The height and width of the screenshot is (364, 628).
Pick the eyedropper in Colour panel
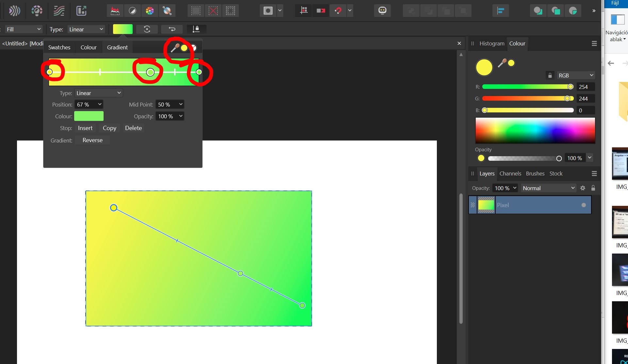(x=502, y=63)
